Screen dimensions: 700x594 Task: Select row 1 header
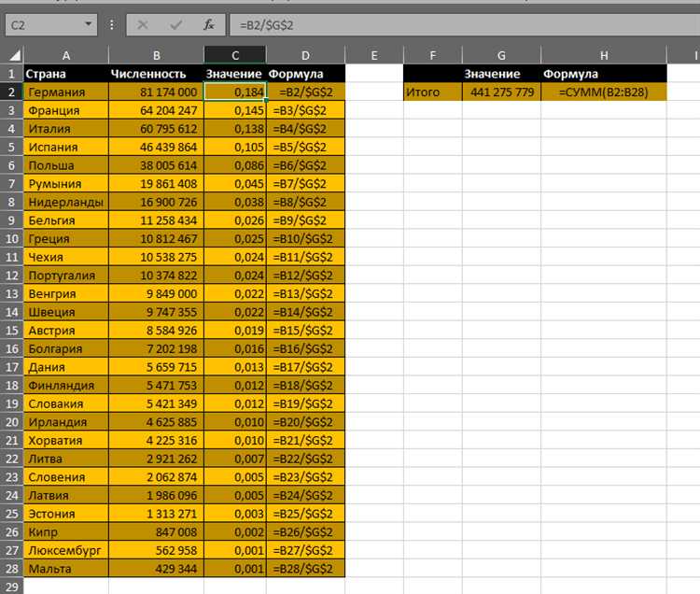click(x=11, y=74)
